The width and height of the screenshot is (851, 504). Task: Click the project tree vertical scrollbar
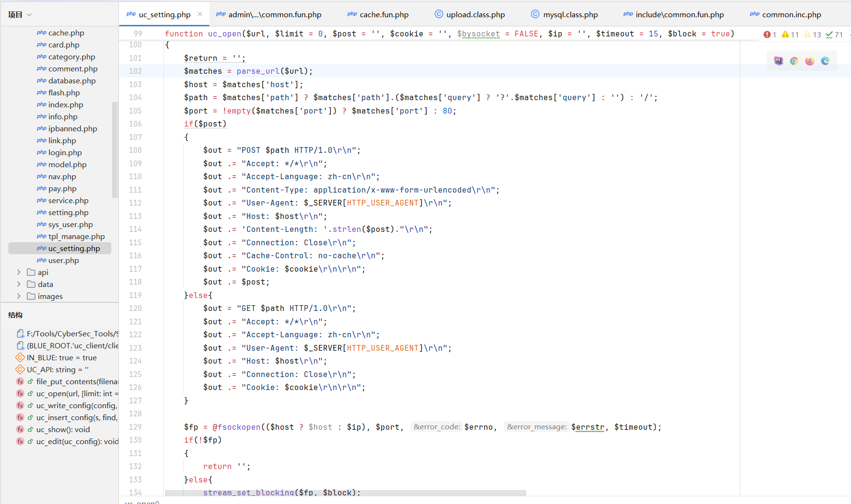pyautogui.click(x=115, y=149)
